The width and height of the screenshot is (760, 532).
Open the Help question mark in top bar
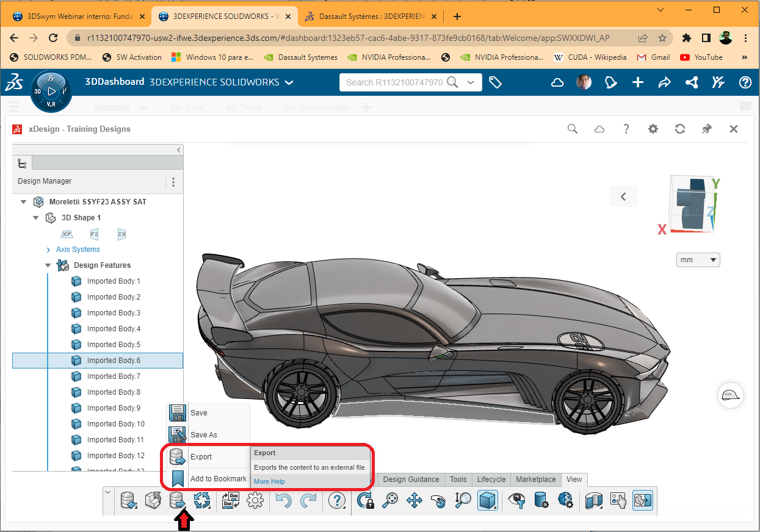pos(745,82)
